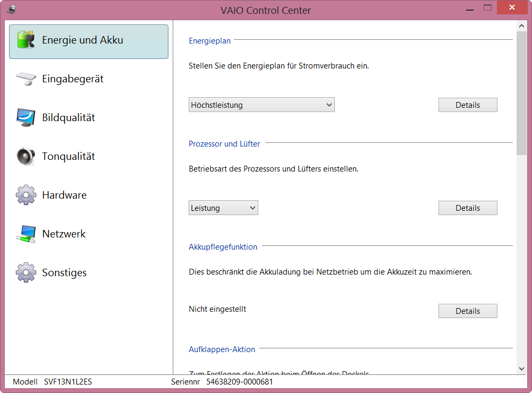Click the 'Nicht eingestellt' status text
Image resolution: width=532 pixels, height=393 pixels.
pos(217,309)
